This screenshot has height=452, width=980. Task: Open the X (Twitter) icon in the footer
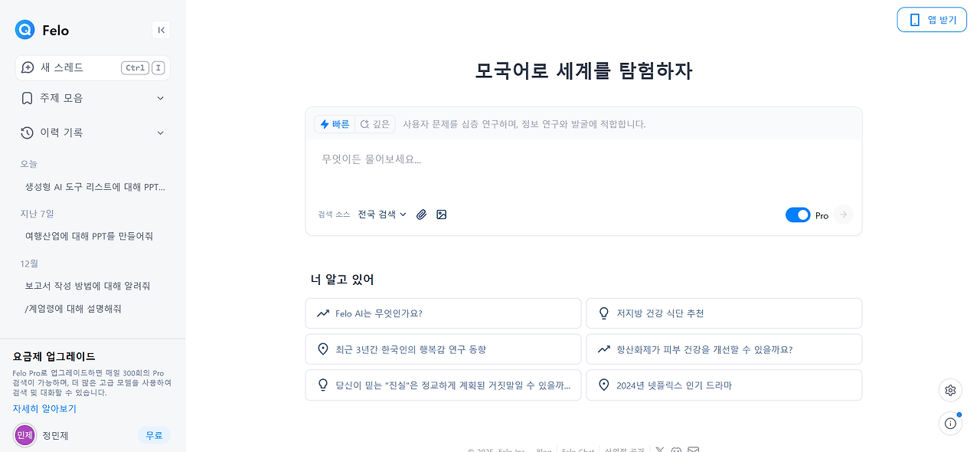pyautogui.click(x=659, y=450)
